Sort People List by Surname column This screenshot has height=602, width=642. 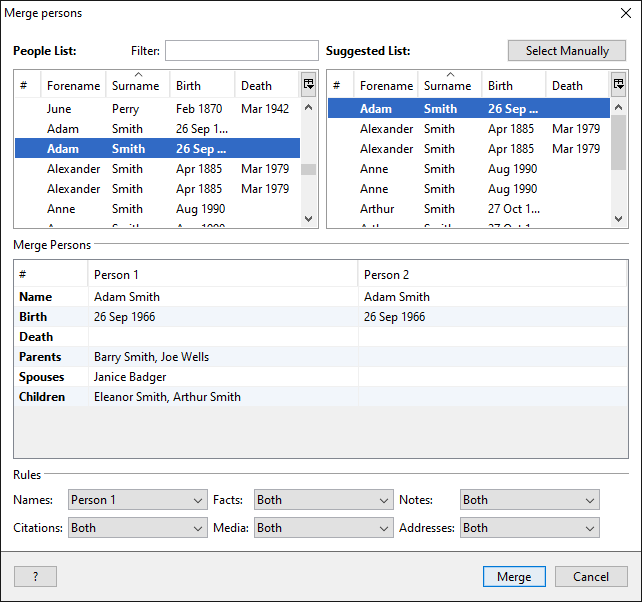pos(138,86)
